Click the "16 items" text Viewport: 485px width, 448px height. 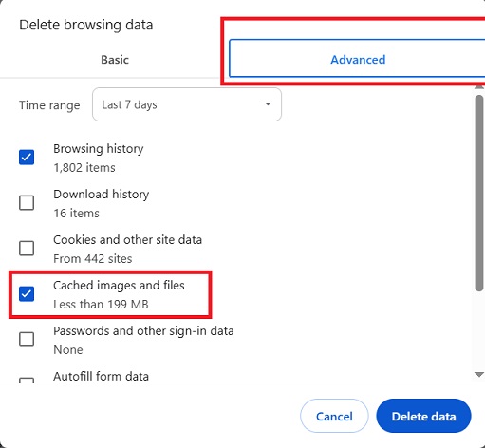pos(76,214)
